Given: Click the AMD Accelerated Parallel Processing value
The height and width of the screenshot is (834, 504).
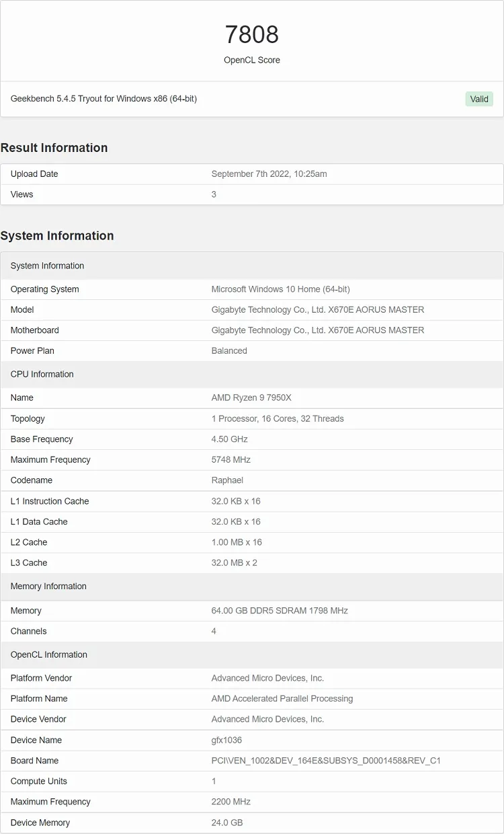Looking at the screenshot, I should point(282,698).
